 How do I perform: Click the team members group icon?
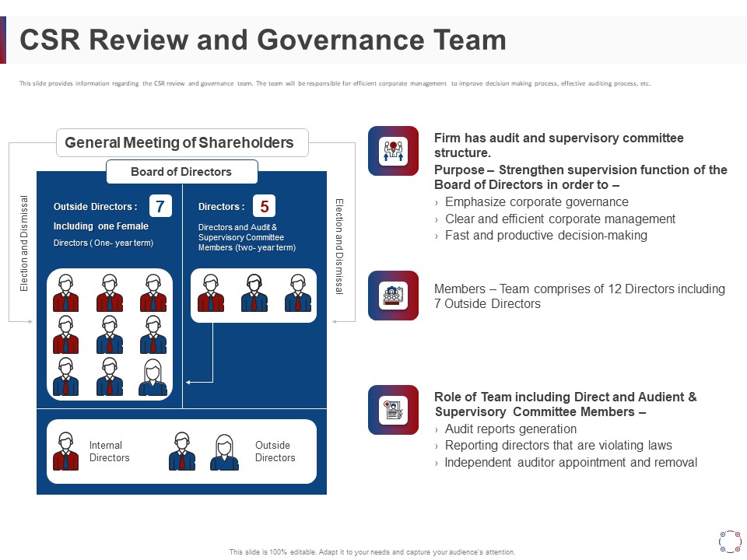[x=394, y=296]
